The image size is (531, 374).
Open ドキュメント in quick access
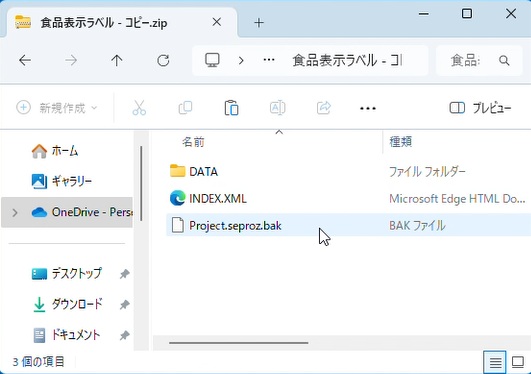click(x=76, y=335)
